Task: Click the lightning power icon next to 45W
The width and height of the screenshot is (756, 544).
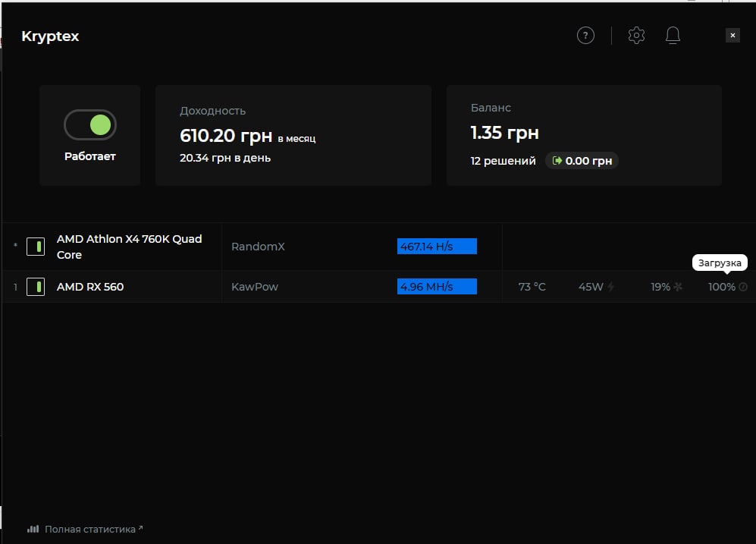Action: pyautogui.click(x=611, y=287)
